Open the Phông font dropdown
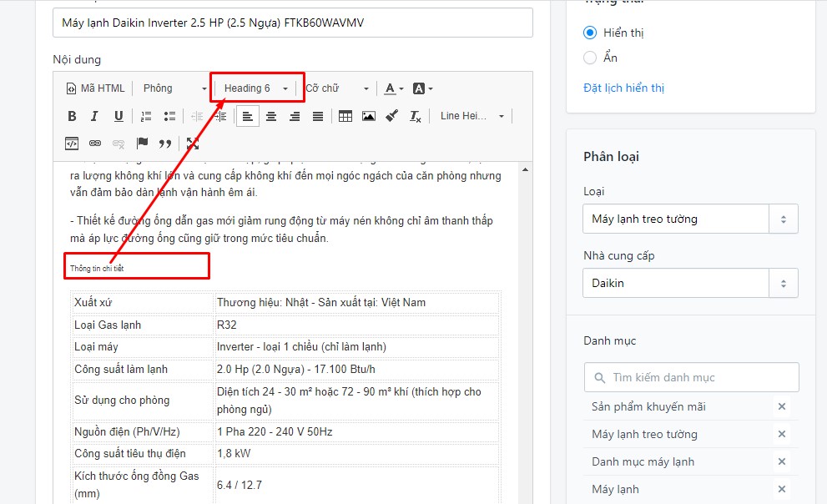Viewport: 827px width, 504px height. [x=174, y=88]
